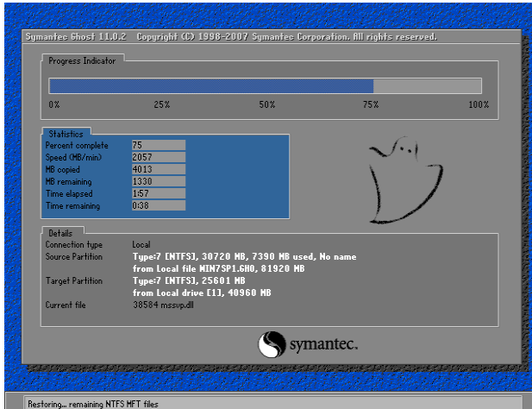Click the Symantec Ghost 11.0.2 title bar
The height and width of the screenshot is (409, 532).
coord(231,37)
